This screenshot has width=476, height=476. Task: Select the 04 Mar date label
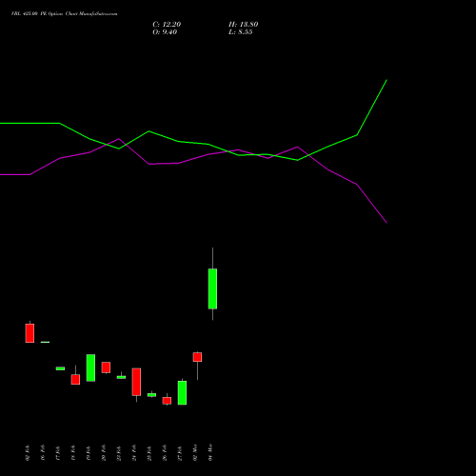tap(210, 452)
